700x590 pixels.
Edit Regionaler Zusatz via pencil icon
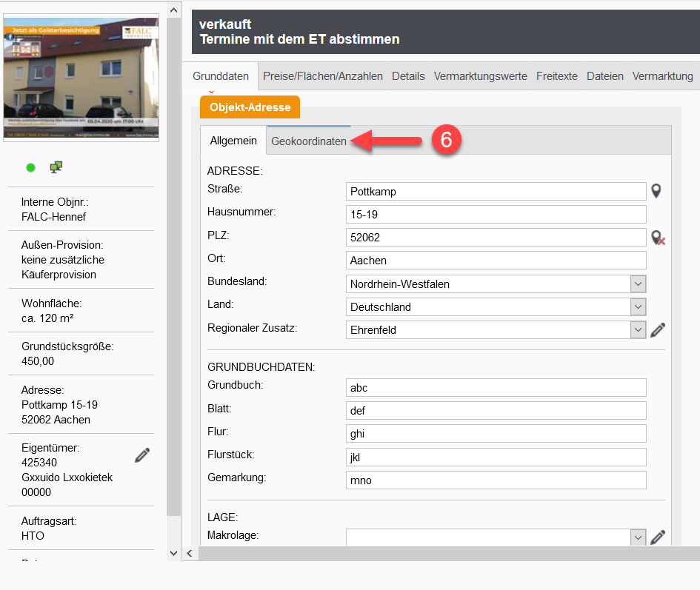[x=658, y=330]
